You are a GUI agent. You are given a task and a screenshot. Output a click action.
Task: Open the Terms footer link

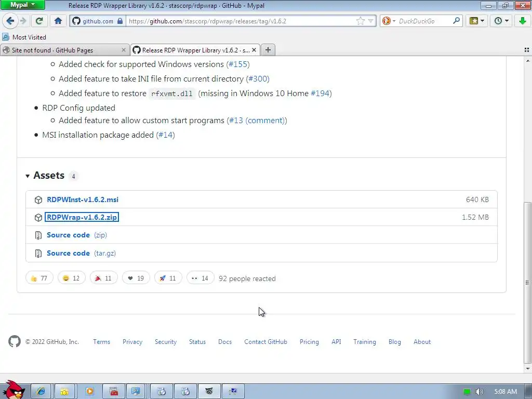click(x=101, y=342)
